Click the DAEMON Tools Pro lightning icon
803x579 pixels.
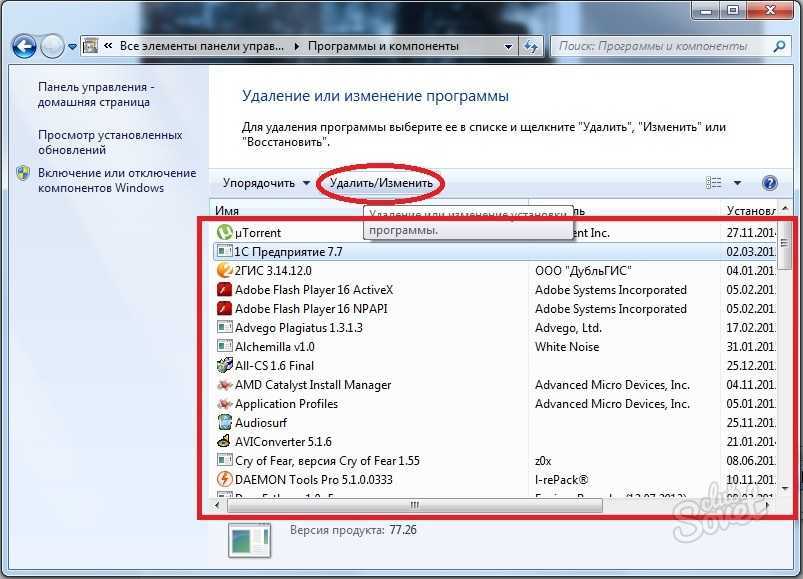tap(224, 479)
